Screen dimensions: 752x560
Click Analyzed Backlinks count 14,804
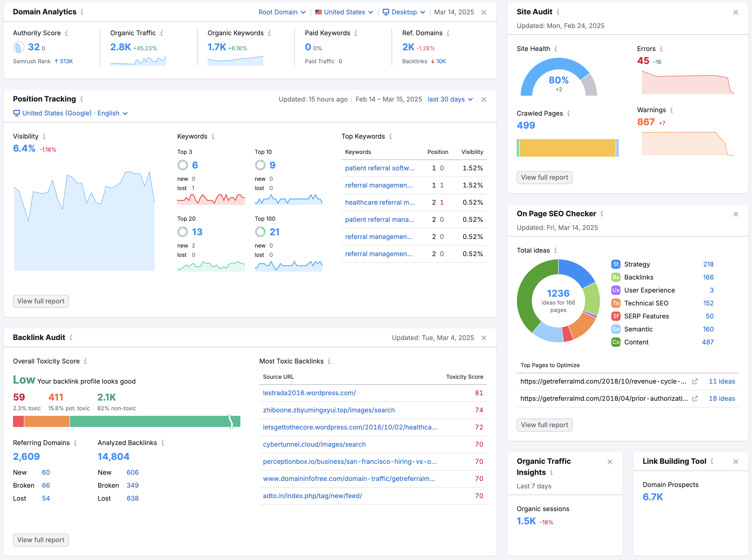(114, 457)
